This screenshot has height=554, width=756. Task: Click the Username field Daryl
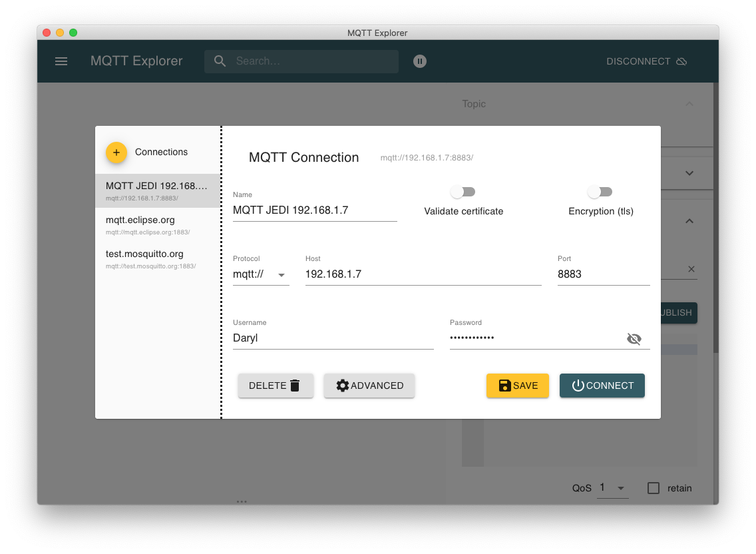(x=333, y=338)
